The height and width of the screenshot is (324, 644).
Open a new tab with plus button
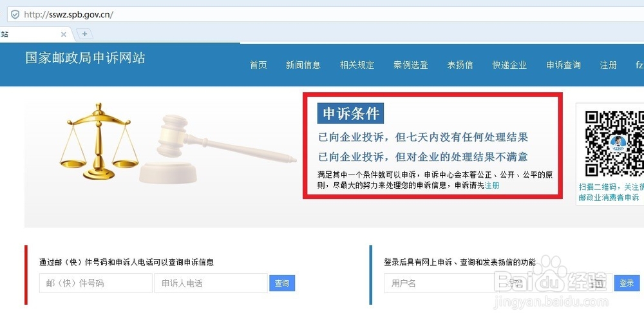84,34
